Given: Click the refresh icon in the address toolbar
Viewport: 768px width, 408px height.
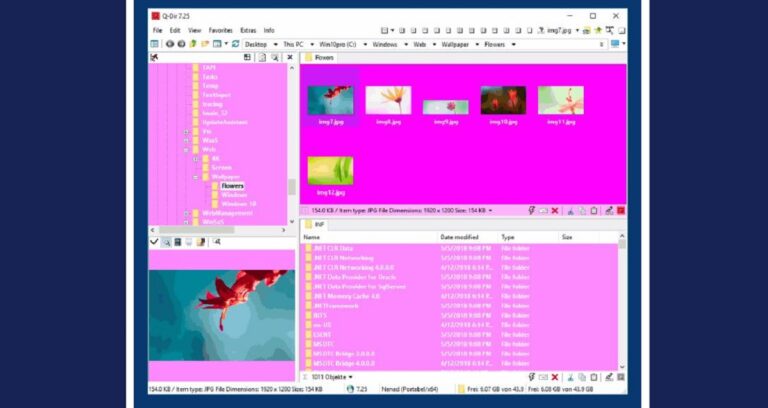Looking at the screenshot, I should [x=235, y=44].
